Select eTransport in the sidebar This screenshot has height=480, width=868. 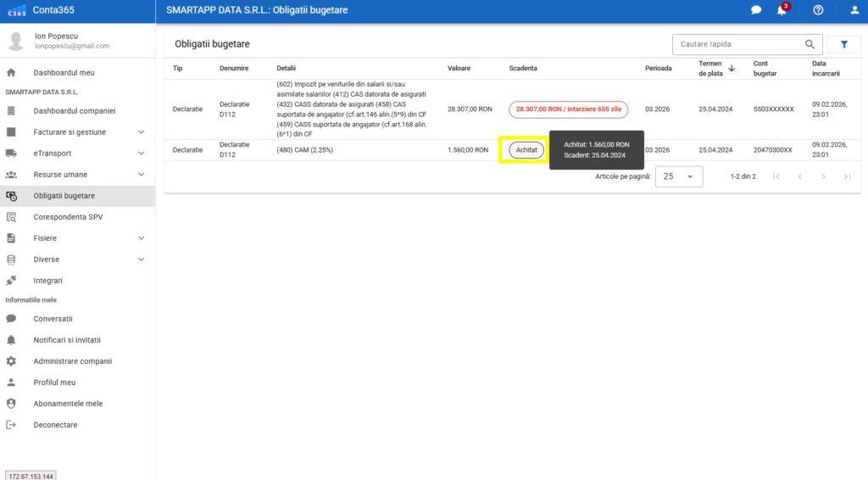click(x=53, y=153)
